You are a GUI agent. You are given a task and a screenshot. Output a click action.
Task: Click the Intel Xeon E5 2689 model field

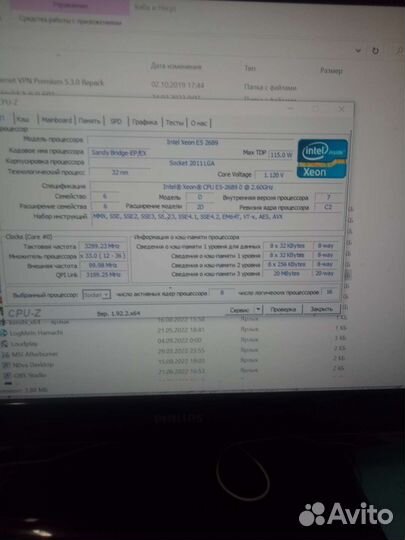pyautogui.click(x=191, y=142)
